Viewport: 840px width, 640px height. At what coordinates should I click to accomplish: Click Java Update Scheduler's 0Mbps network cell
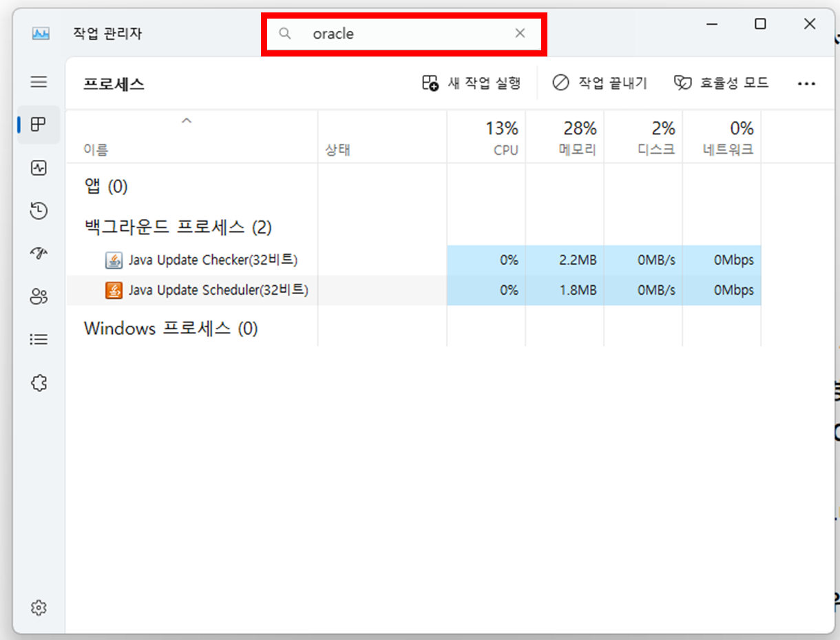[722, 290]
